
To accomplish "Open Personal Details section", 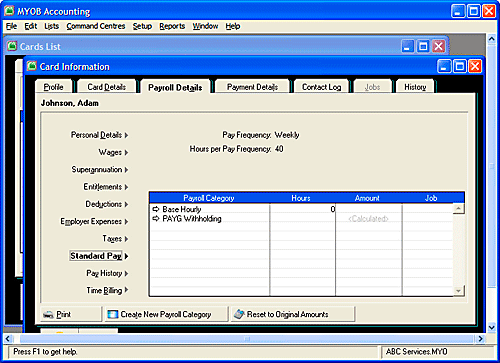I will pos(99,135).
